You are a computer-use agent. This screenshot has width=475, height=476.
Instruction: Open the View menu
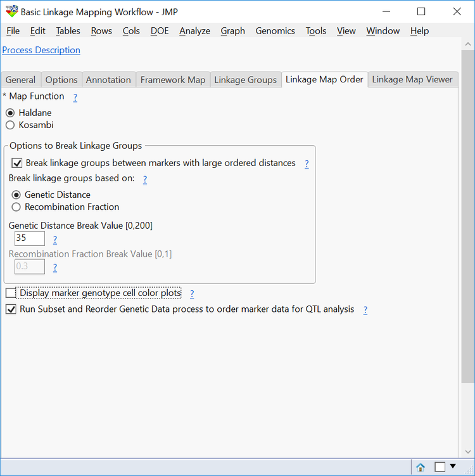tap(346, 31)
